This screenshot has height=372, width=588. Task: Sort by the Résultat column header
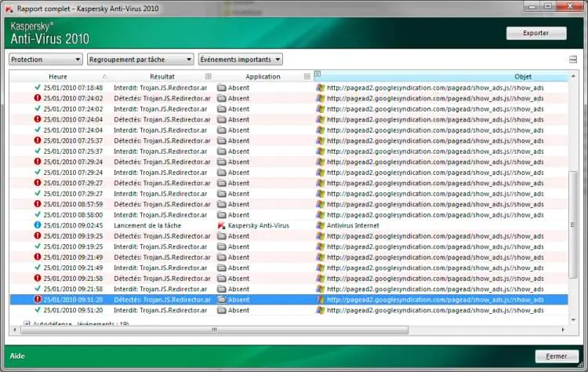coord(162,77)
